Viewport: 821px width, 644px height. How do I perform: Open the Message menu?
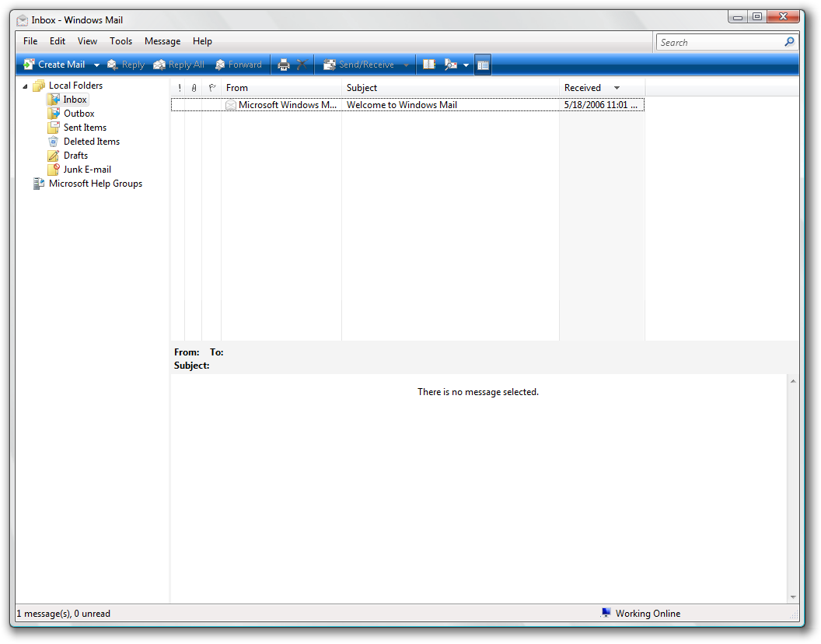162,41
